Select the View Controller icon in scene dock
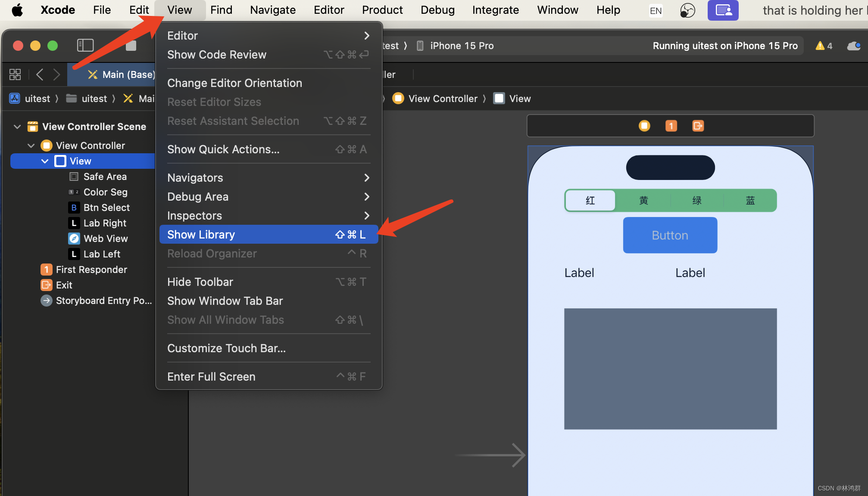Image resolution: width=868 pixels, height=496 pixels. [x=644, y=126]
